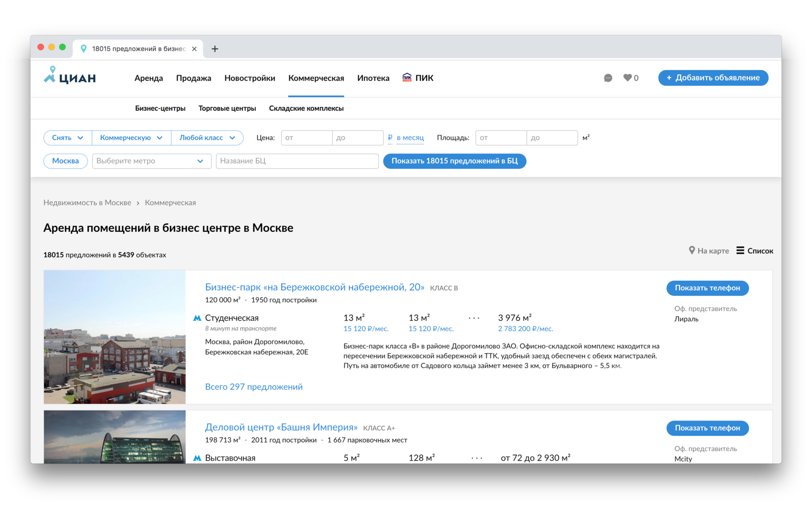This screenshot has height=507, width=812.
Task: Open the Аренда menu
Action: click(149, 78)
